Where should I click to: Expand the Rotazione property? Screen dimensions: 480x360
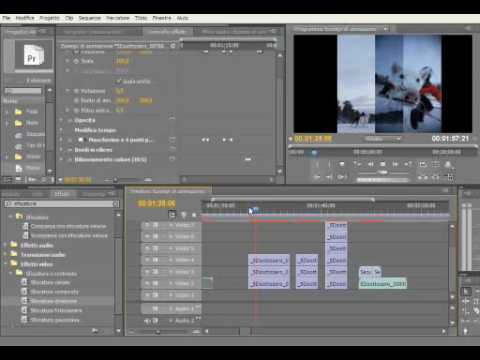pyautogui.click(x=68, y=91)
